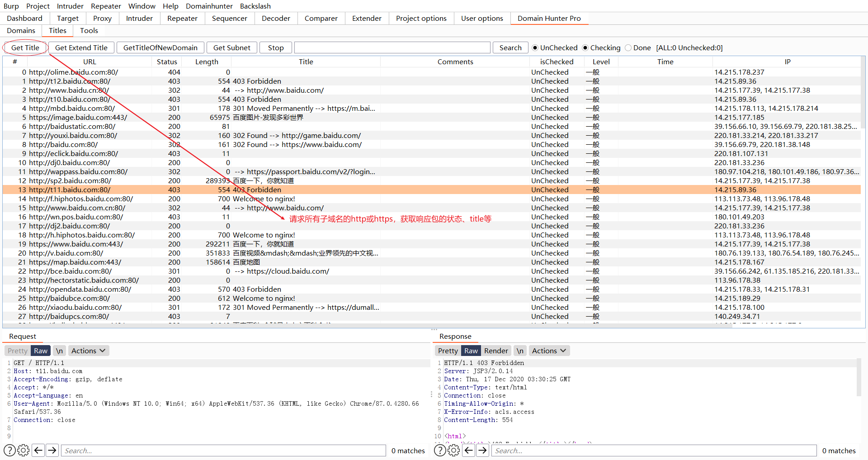868x460 pixels.
Task: Sort table by the IP column
Action: 788,62
